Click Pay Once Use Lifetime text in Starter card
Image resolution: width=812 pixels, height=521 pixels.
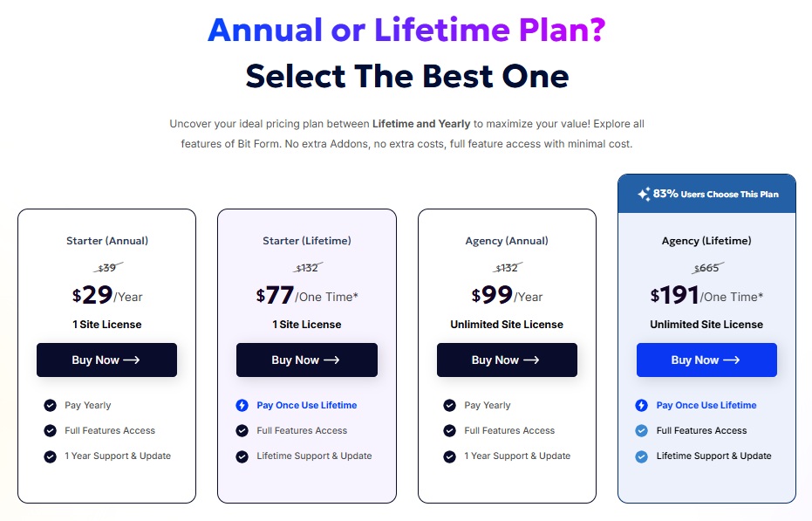point(307,406)
